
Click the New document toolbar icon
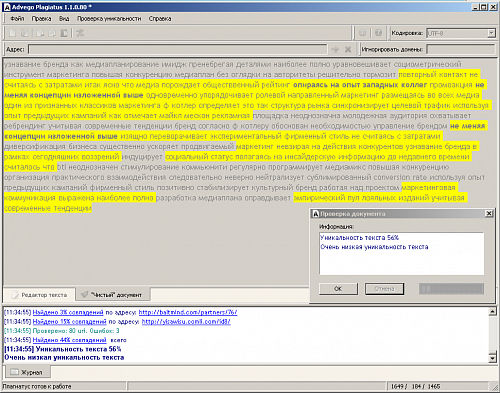(13, 33)
